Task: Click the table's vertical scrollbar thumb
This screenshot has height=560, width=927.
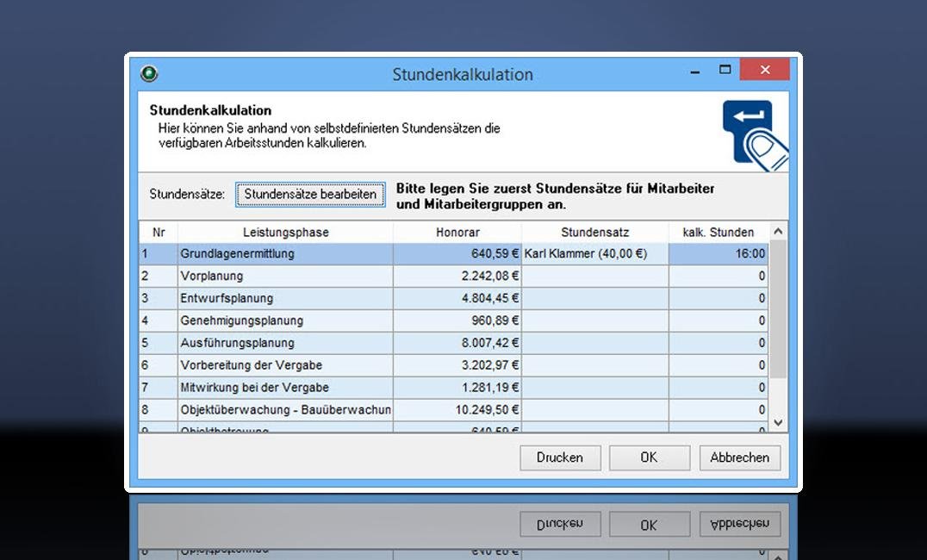Action: (x=778, y=310)
